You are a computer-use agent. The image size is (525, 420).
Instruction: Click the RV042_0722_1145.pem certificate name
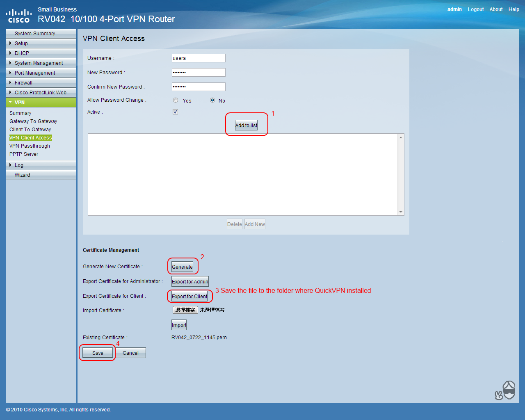click(199, 338)
